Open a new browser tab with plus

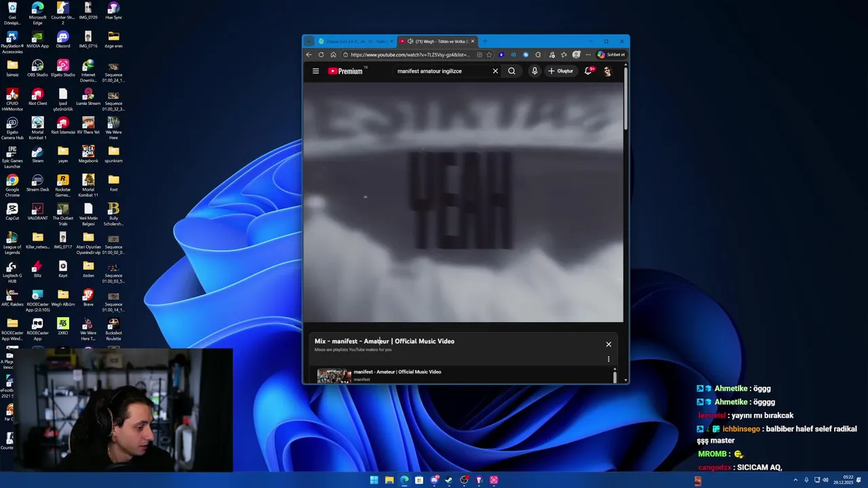click(x=484, y=41)
